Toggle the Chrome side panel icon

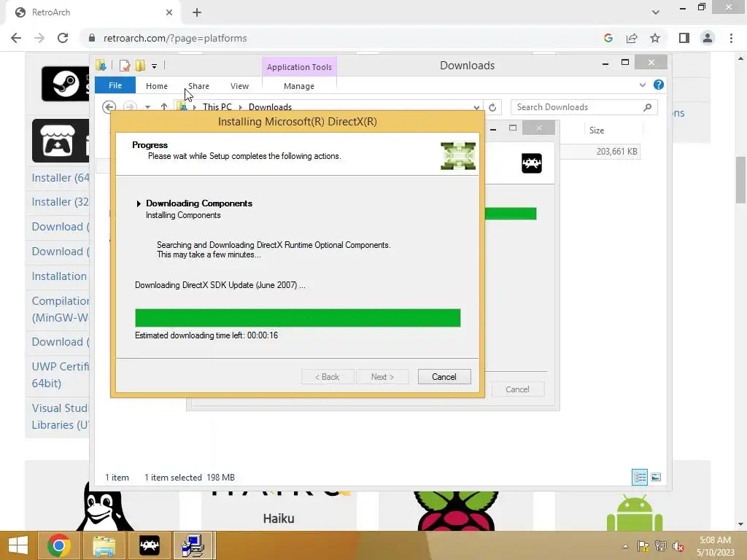[x=684, y=38]
